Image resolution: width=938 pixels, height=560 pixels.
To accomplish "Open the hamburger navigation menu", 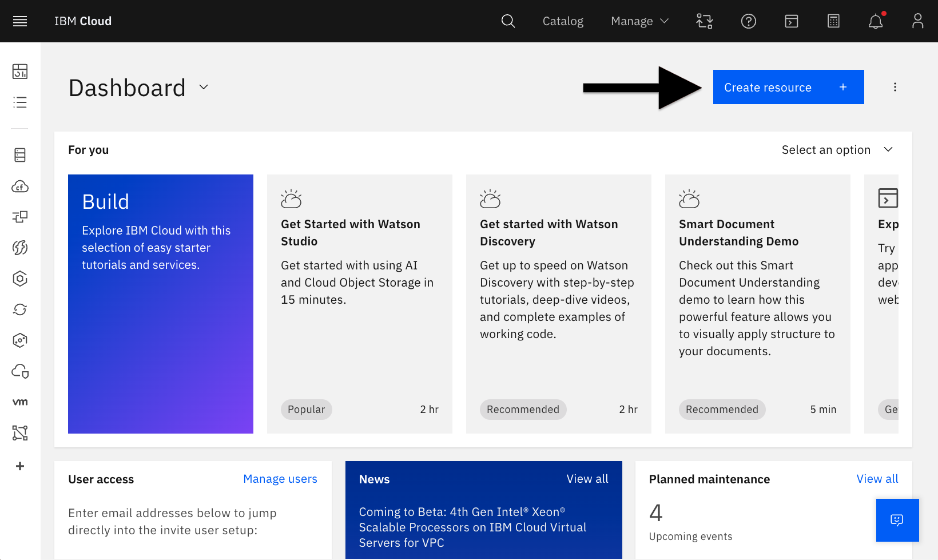I will [20, 21].
